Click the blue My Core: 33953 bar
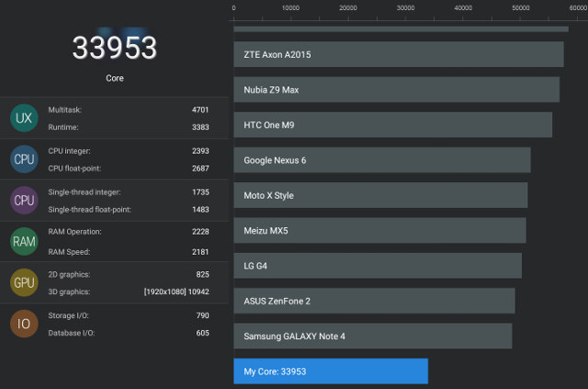The height and width of the screenshot is (389, 588). (x=331, y=372)
